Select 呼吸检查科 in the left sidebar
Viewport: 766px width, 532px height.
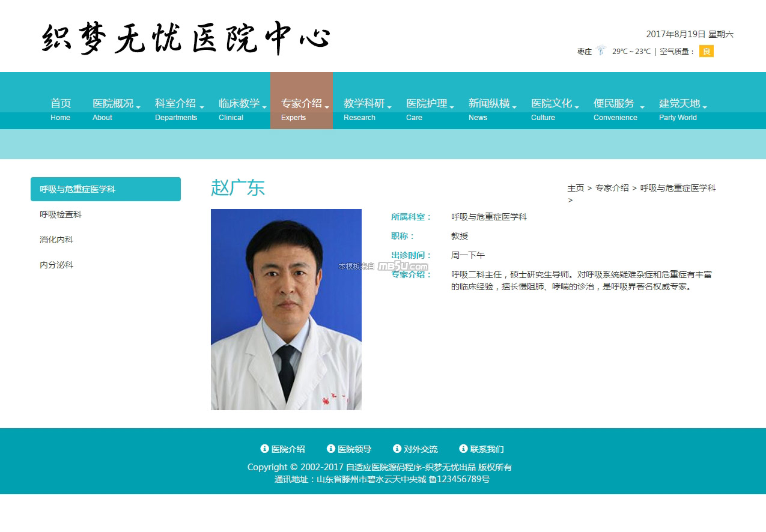[x=61, y=214]
